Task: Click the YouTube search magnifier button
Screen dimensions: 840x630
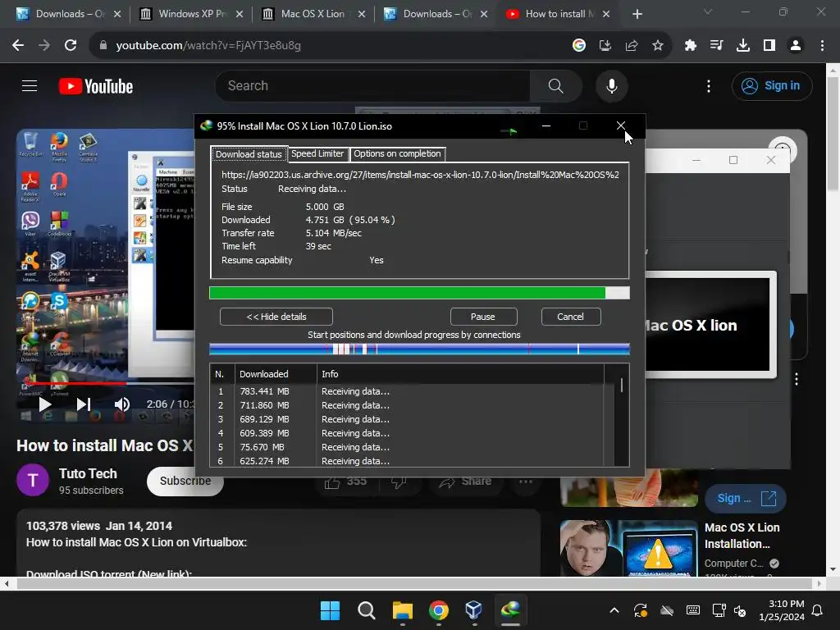Action: [x=556, y=85]
